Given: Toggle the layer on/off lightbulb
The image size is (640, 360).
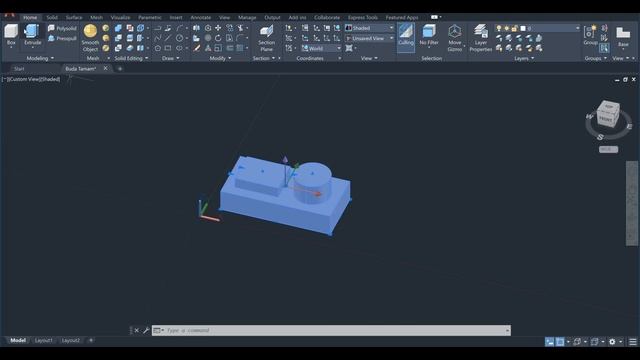Looking at the screenshot, I should tap(499, 28).
